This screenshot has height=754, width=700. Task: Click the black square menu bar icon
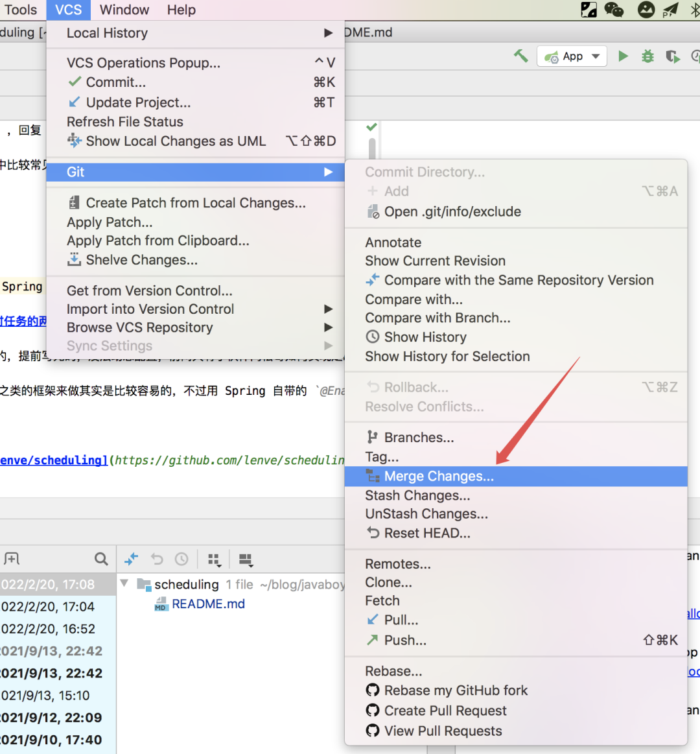589,10
